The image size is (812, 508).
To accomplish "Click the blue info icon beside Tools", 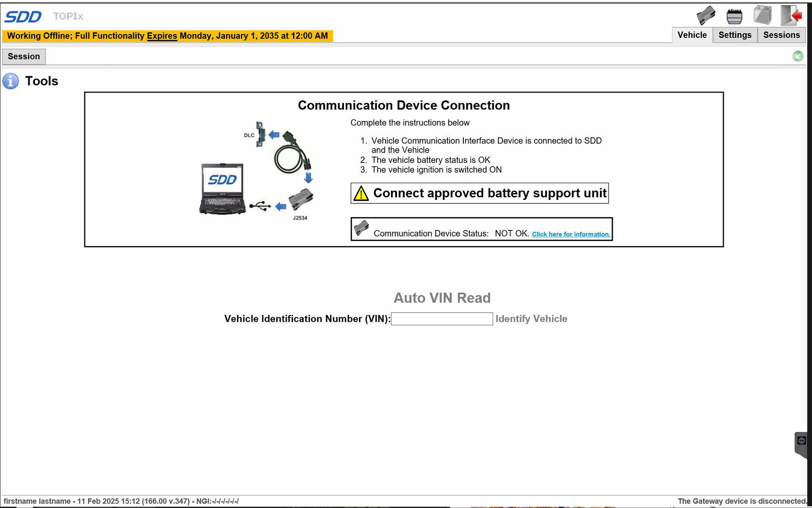I will point(11,81).
